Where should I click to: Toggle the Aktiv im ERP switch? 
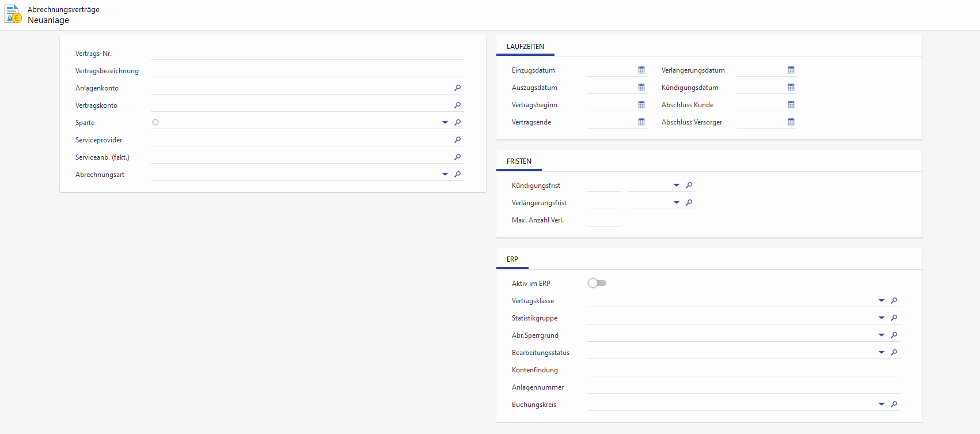[x=597, y=283]
